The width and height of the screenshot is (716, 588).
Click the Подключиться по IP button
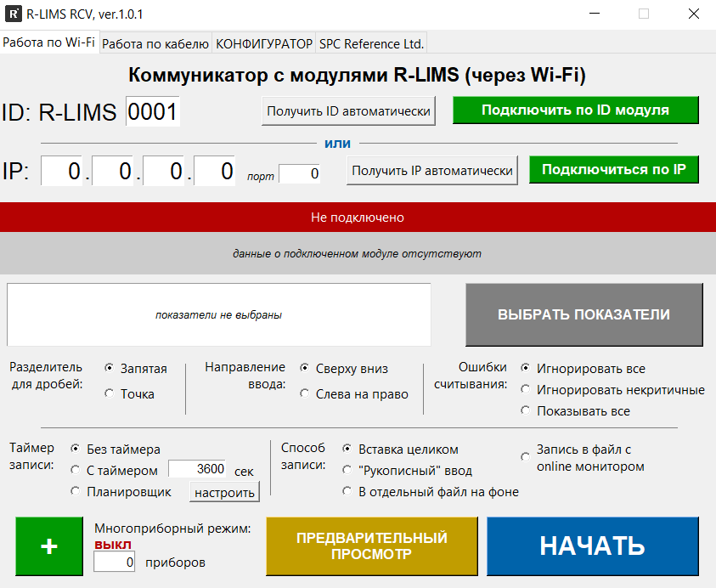(613, 169)
